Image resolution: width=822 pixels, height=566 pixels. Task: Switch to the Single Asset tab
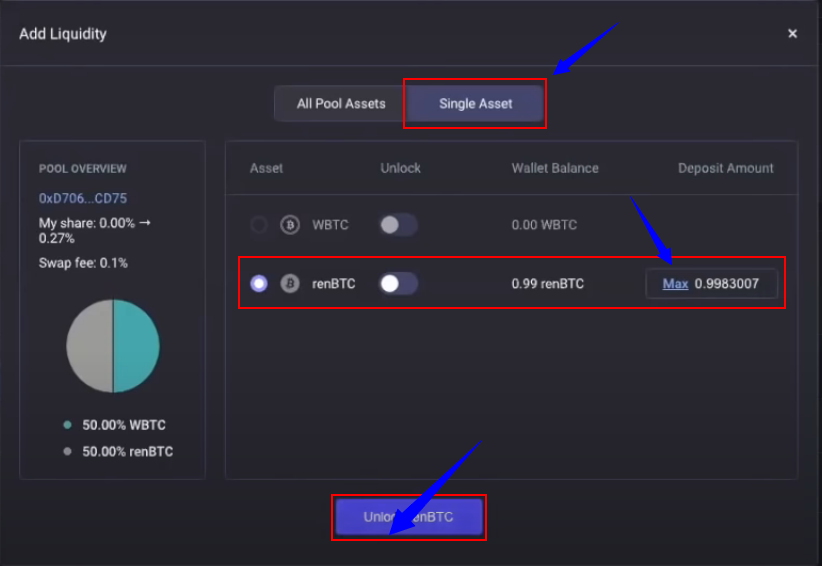475,104
